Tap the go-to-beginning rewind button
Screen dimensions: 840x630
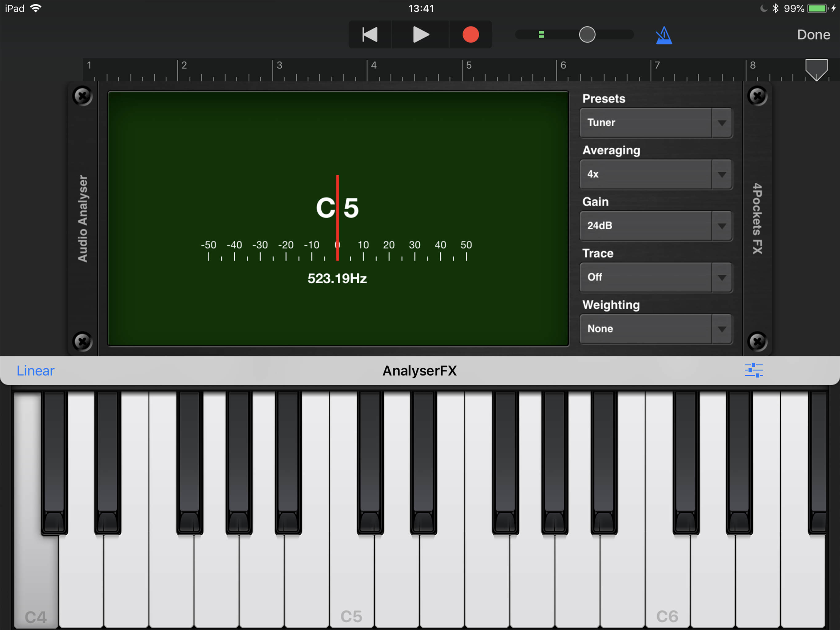coord(370,34)
